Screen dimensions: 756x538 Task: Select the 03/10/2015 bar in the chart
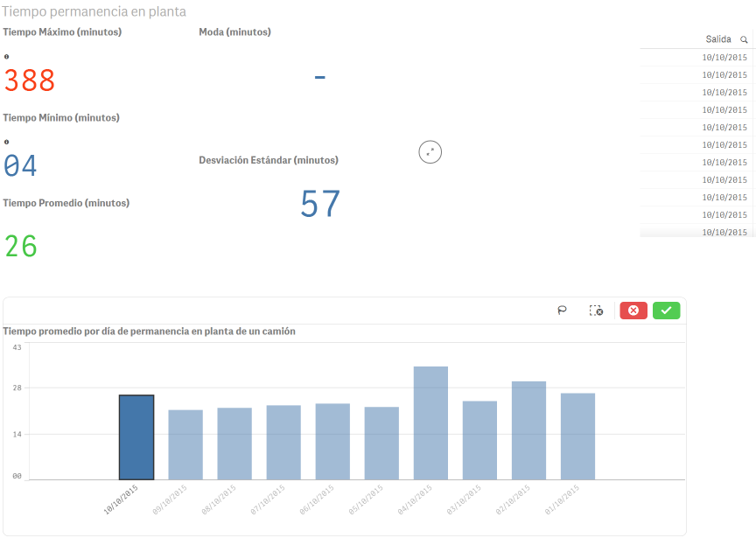[479, 440]
